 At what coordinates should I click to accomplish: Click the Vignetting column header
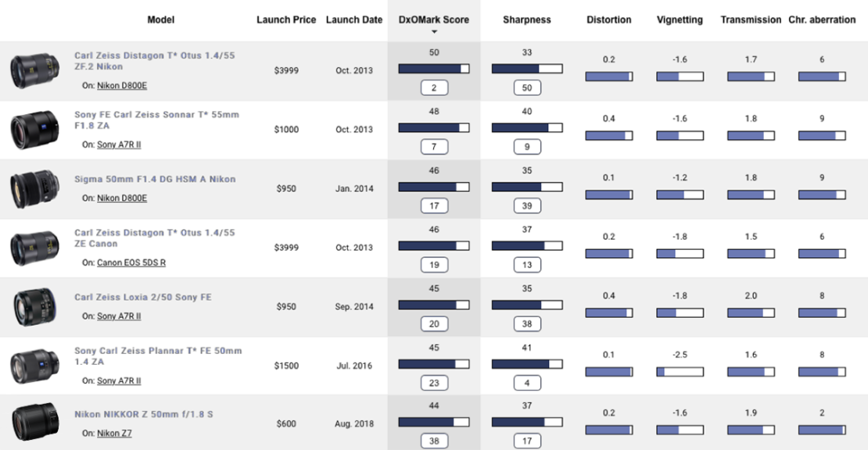pos(679,20)
